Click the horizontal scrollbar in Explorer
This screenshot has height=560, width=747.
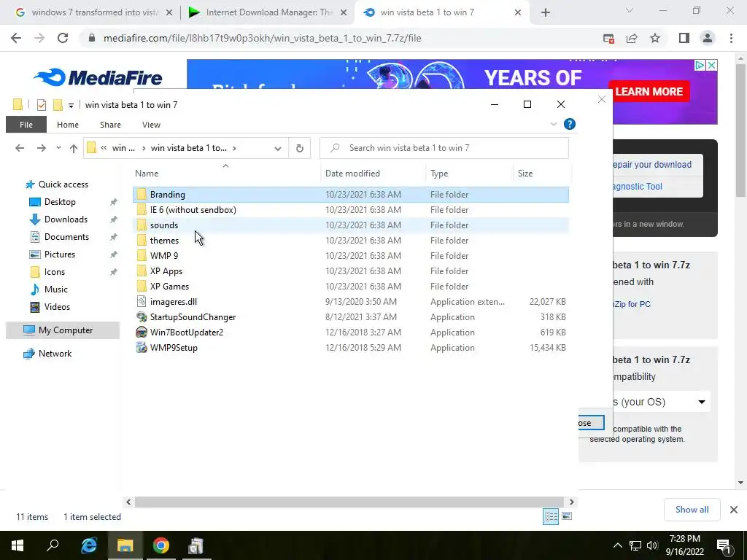tap(349, 502)
